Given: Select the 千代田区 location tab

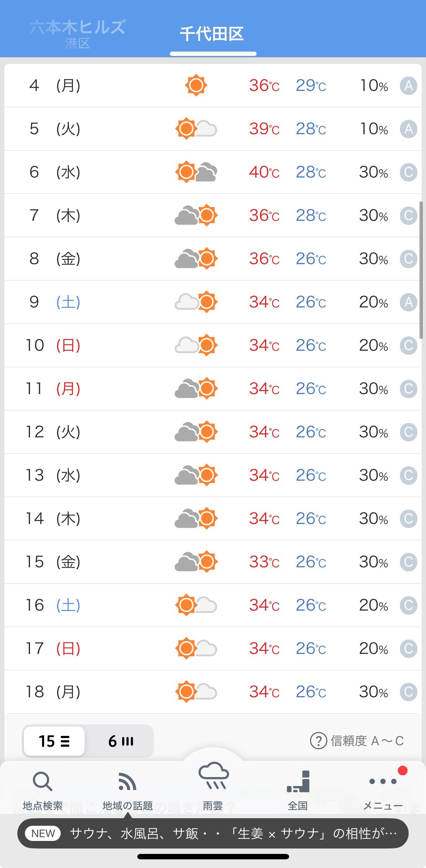Looking at the screenshot, I should 212,34.
